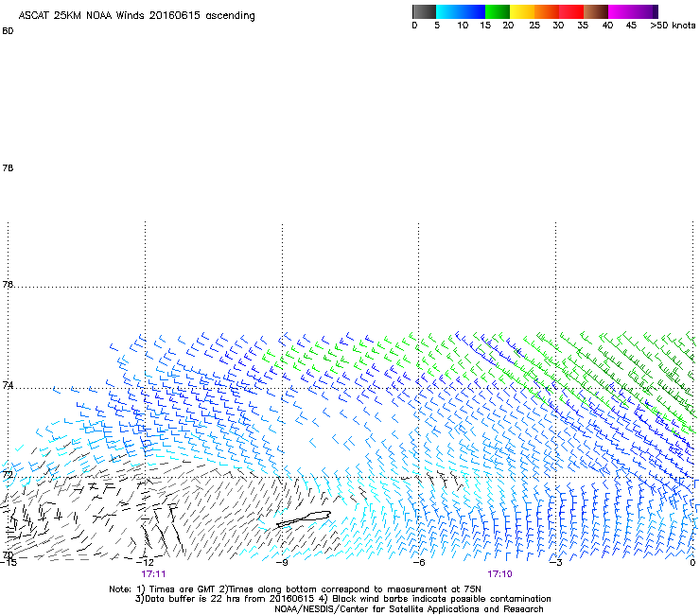
Task: Click the '45' label under the color bar
Action: tap(631, 26)
